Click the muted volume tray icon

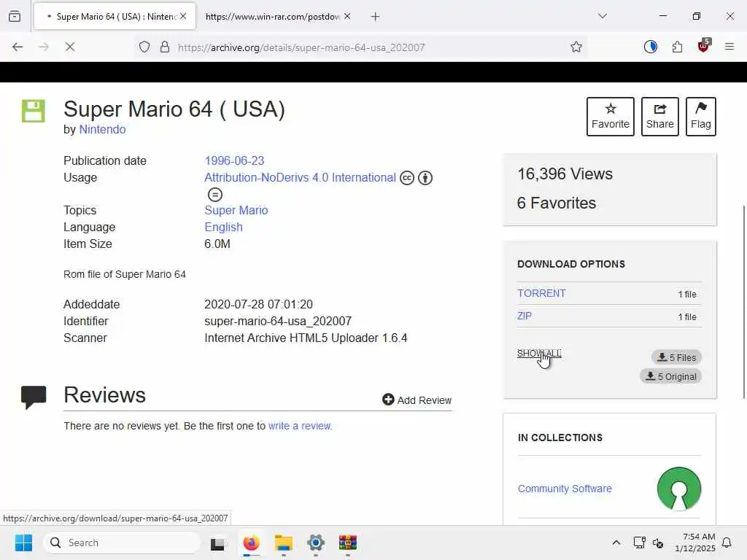point(658,542)
